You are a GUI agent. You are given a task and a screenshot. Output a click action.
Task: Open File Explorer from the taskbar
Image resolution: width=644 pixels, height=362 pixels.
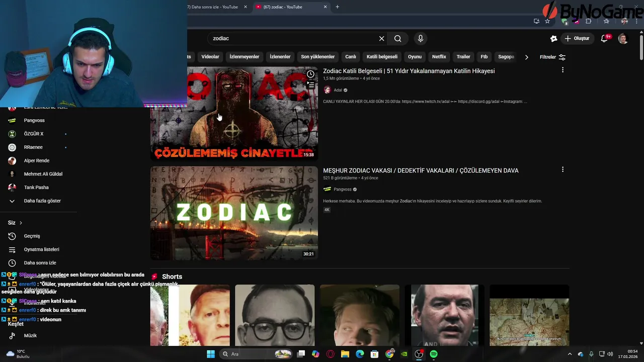tap(345, 354)
